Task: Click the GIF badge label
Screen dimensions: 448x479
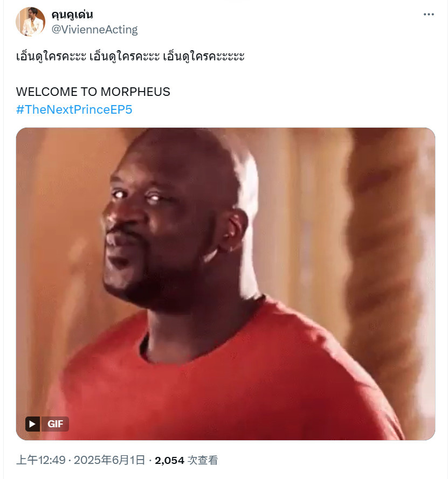Action: [x=55, y=424]
